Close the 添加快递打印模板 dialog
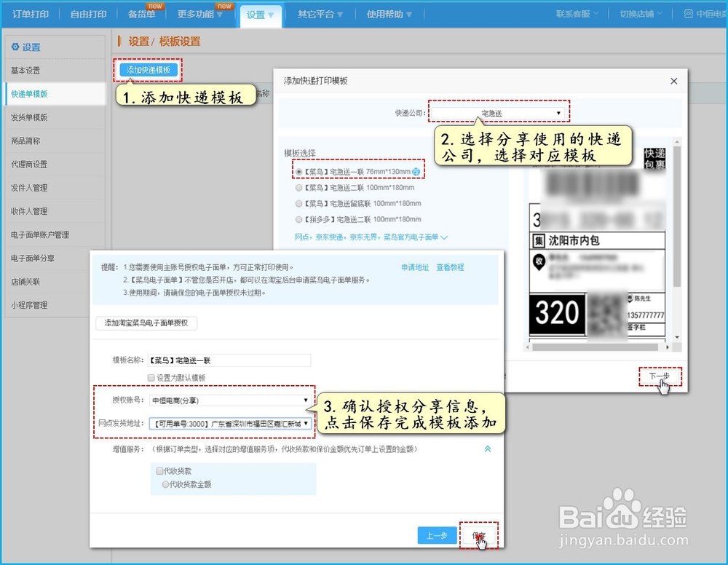The height and width of the screenshot is (565, 728). (673, 82)
